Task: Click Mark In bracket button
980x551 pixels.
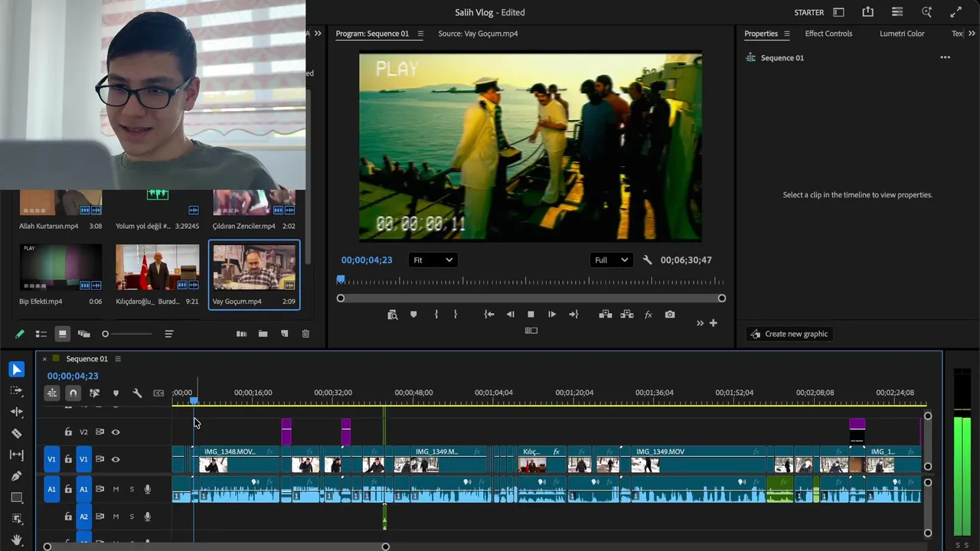Action: (x=436, y=315)
